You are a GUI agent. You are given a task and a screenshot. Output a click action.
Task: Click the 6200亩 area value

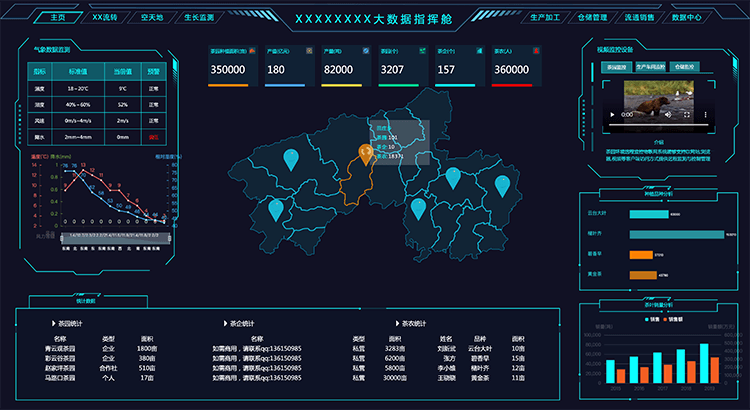395,358
